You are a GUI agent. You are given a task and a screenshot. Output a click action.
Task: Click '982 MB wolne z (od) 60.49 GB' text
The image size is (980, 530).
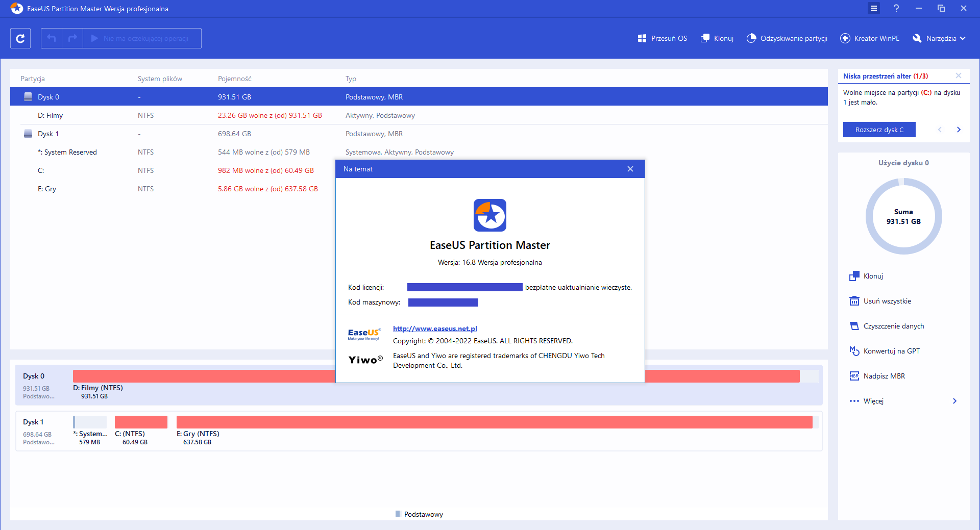click(x=266, y=170)
